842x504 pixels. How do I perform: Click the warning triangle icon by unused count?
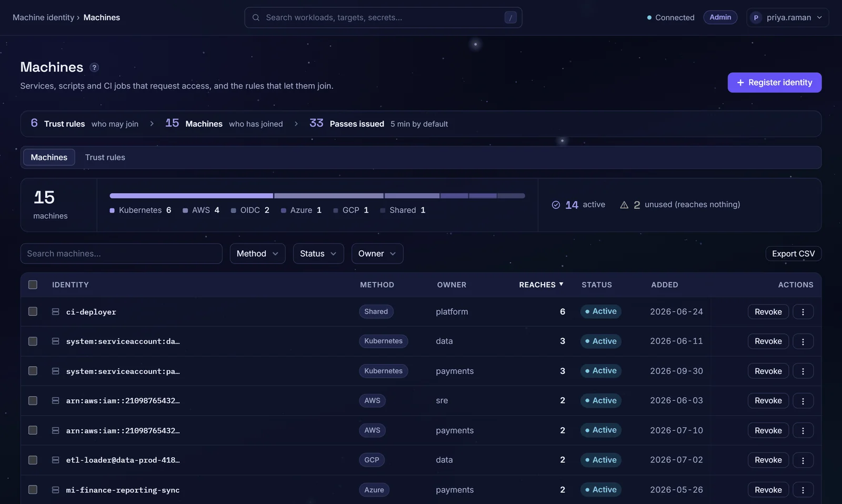coord(624,205)
